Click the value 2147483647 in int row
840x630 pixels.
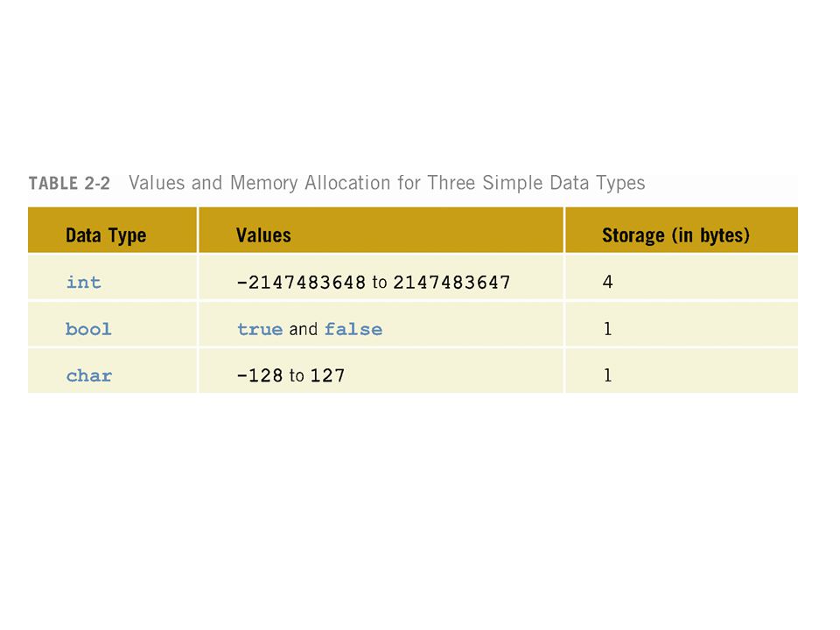tap(451, 283)
